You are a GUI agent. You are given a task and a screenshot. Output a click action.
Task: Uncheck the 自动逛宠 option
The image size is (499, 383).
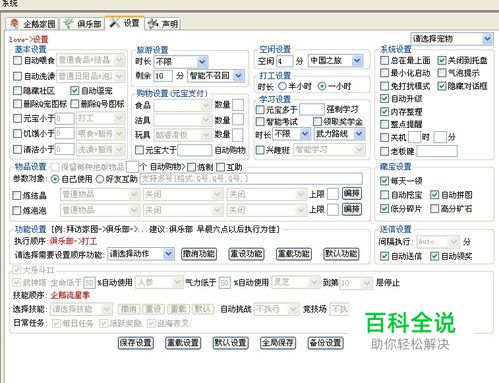click(x=75, y=91)
